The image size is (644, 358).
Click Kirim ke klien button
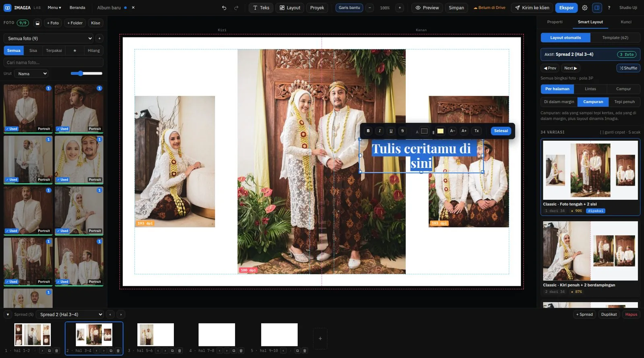click(x=531, y=8)
